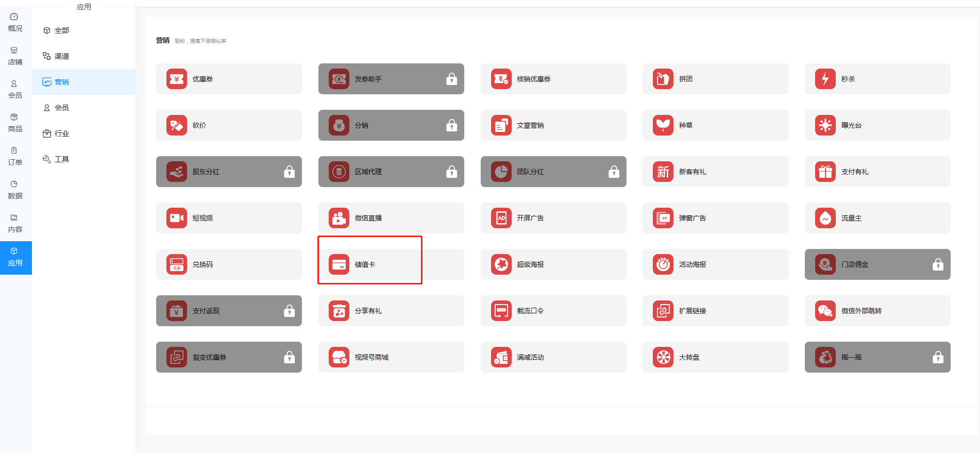980x453 pixels.
Task: Click the lock on 发券助手 card
Action: tap(452, 79)
